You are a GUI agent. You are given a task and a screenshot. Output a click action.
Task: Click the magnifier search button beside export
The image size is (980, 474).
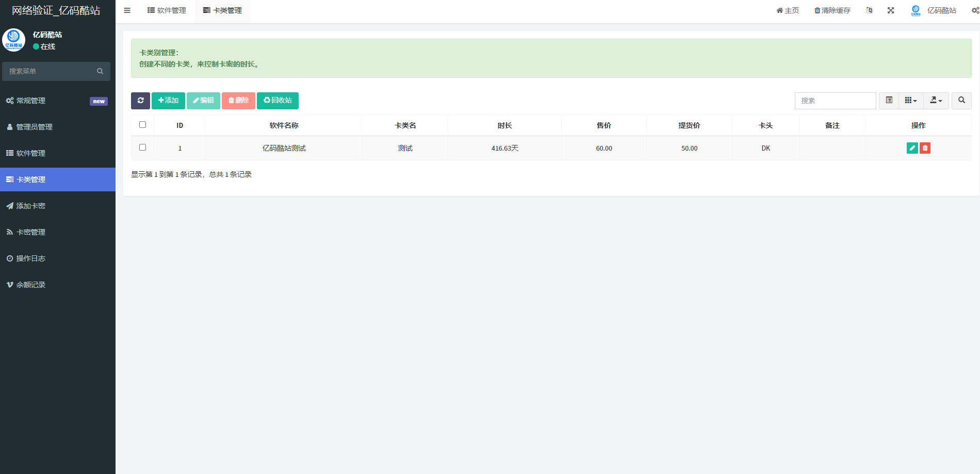[x=961, y=101]
